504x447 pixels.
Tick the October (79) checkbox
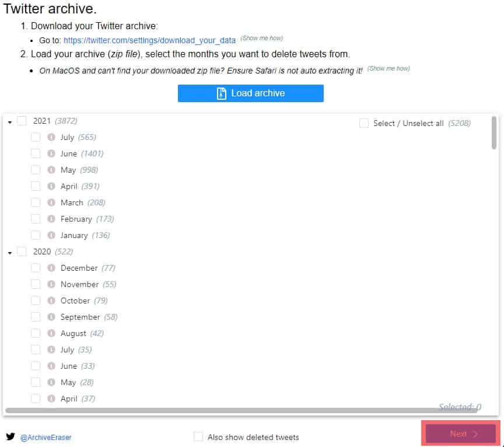click(36, 301)
